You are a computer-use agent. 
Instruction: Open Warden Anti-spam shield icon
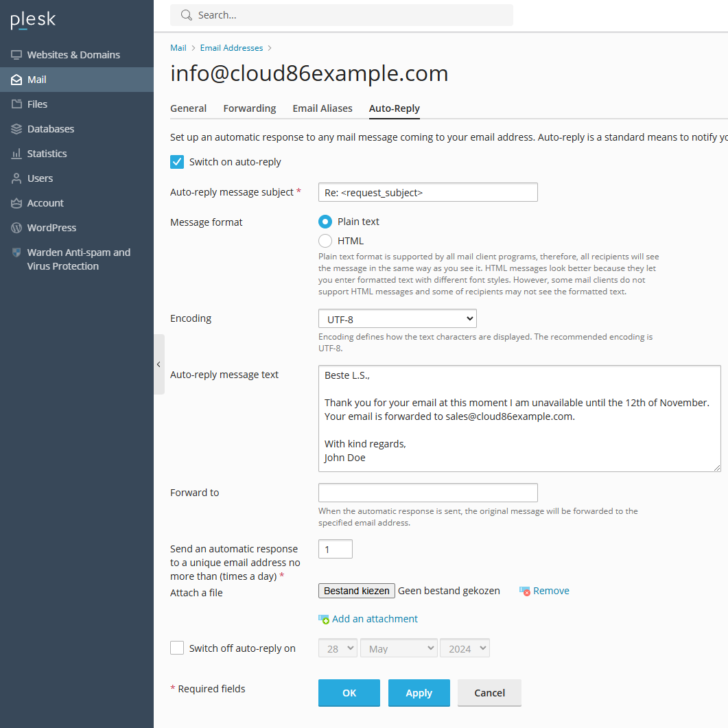coord(16,253)
